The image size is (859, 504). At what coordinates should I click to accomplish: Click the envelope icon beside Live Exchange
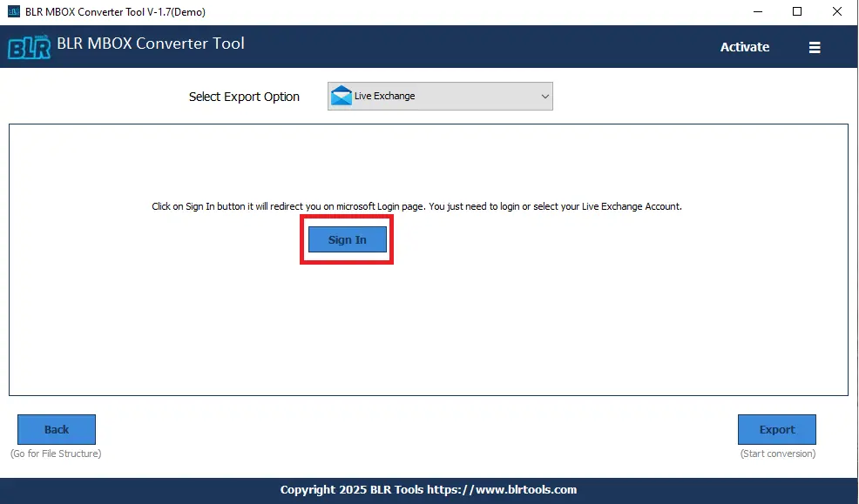[340, 96]
